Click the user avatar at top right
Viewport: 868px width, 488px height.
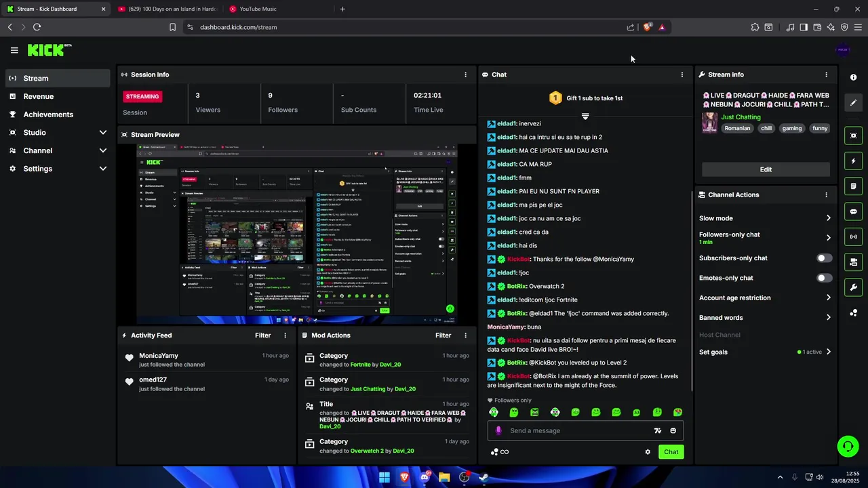coord(843,50)
